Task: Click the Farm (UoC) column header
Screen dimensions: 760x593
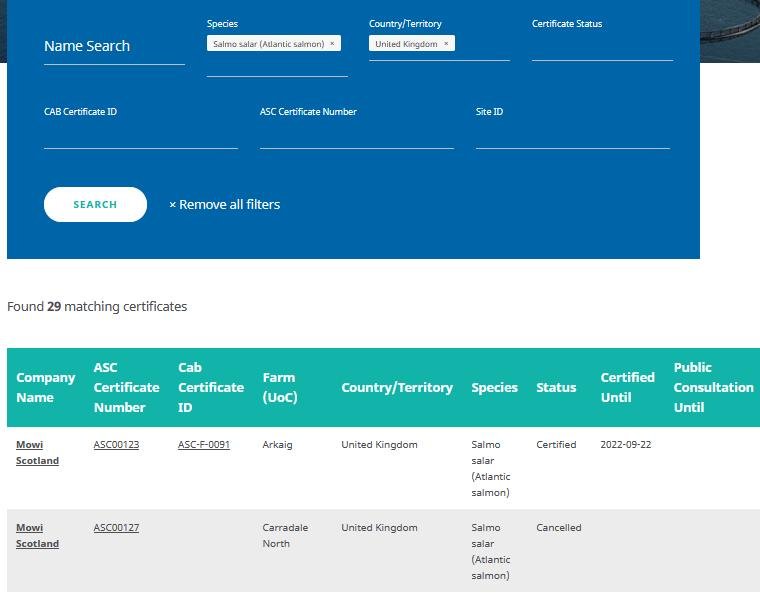Action: (279, 388)
